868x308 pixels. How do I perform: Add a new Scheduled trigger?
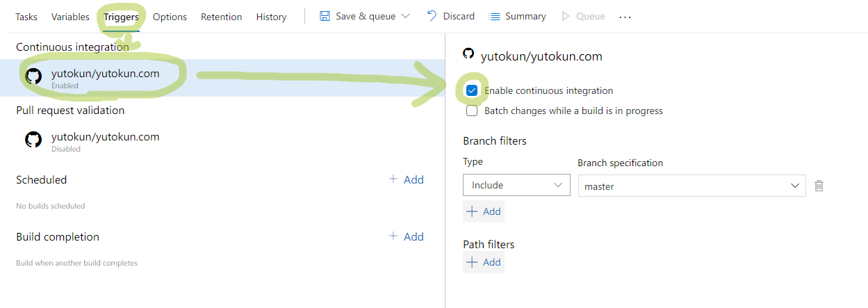tap(407, 179)
